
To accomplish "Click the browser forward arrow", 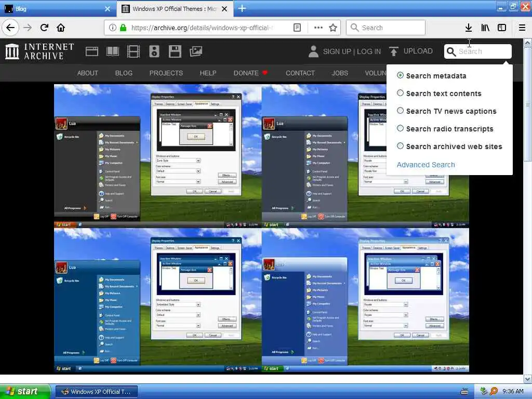I will point(28,28).
